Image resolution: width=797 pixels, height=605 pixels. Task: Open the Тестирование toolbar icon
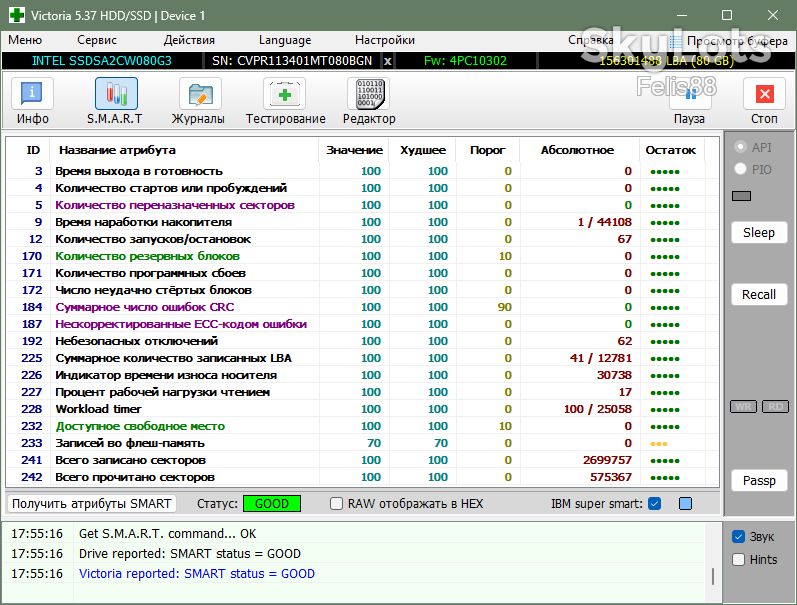284,94
